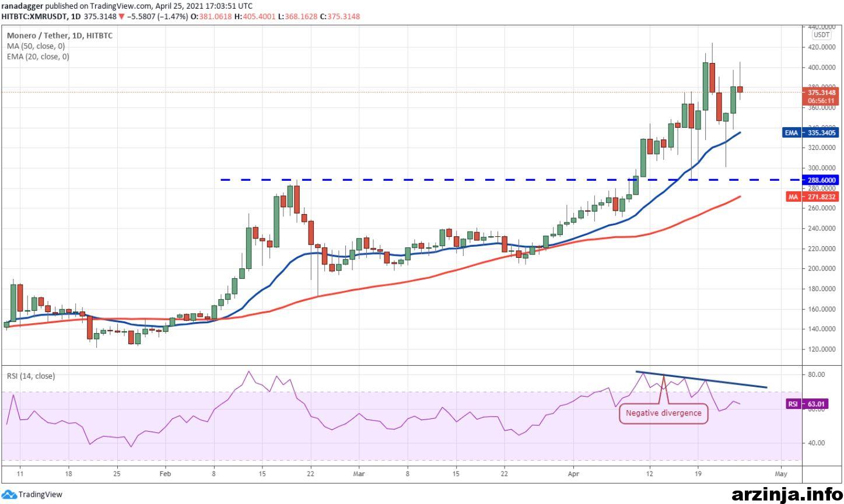
Task: Click the 288.6000 horizontal line price tag
Action: [821, 181]
